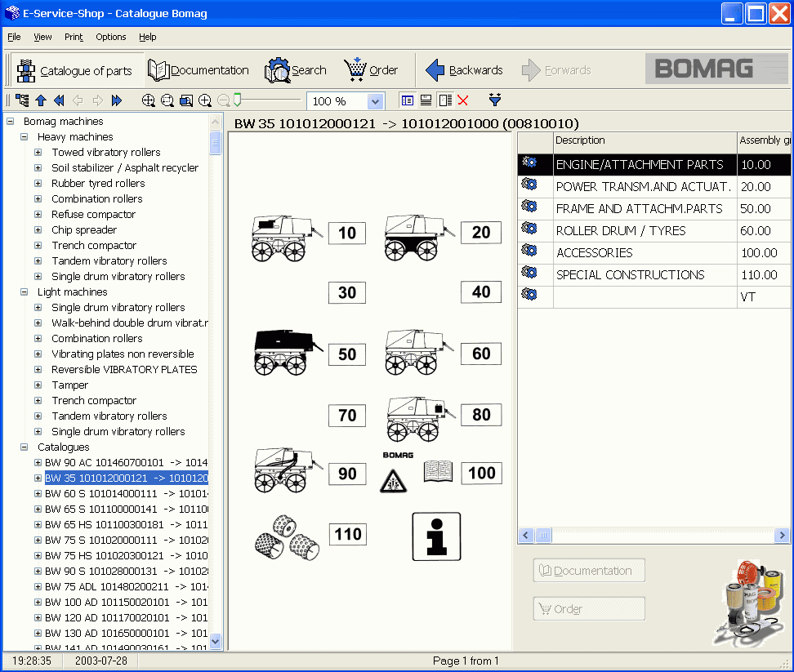
Task: Click the open book manual icon
Action: (x=438, y=471)
